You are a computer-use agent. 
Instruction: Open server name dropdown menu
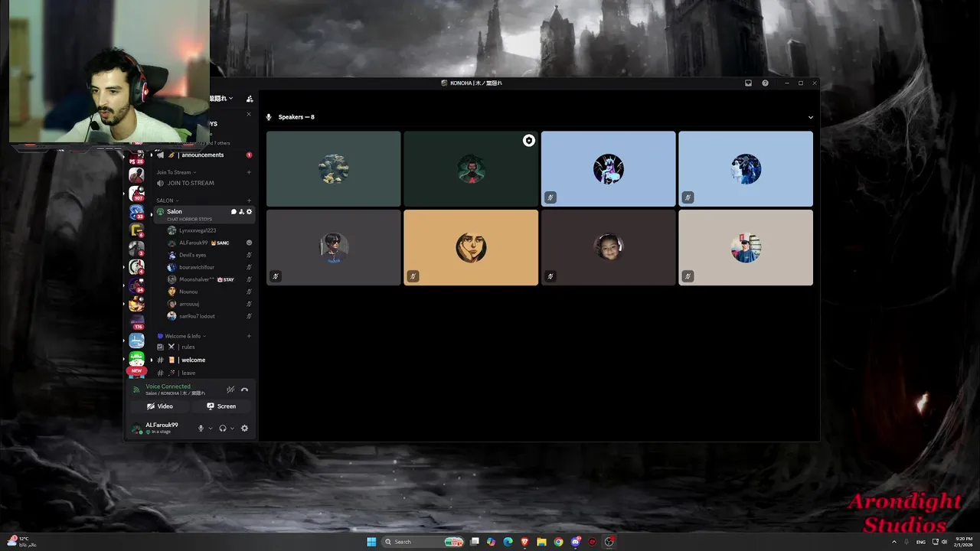(222, 98)
